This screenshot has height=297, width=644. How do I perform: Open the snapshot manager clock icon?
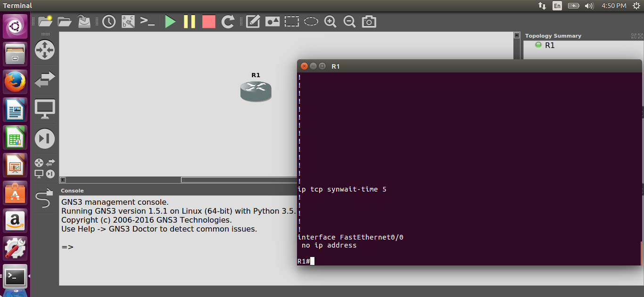click(109, 22)
